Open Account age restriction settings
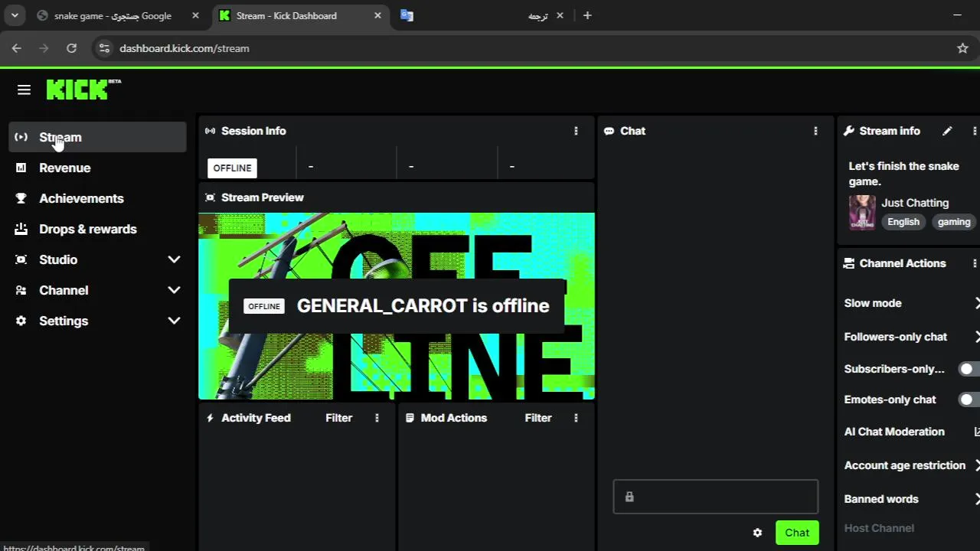Screen dimensions: 980x551 tap(912, 465)
